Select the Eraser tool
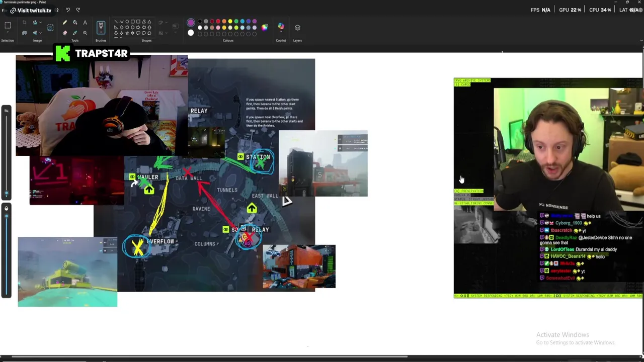Viewport: 644px width, 362px height. coord(65,33)
